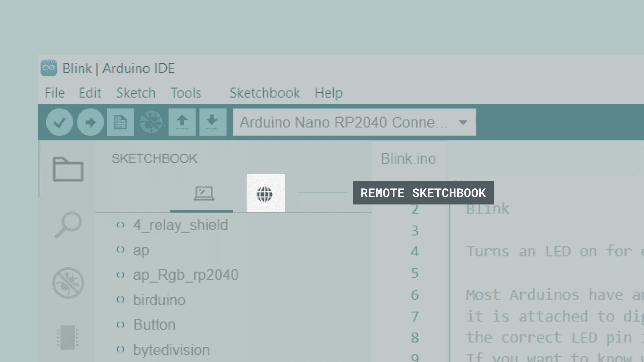Open the Help menu
644x362 pixels.
pyautogui.click(x=329, y=93)
